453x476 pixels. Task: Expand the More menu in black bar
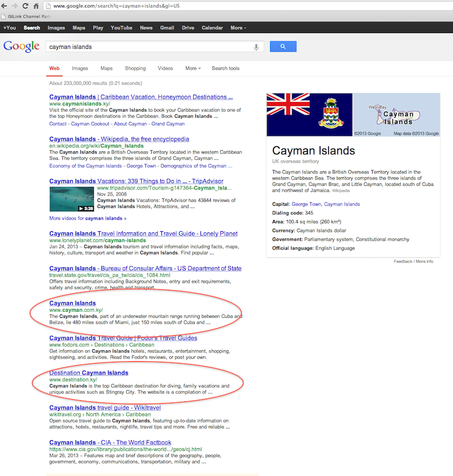[x=238, y=28]
